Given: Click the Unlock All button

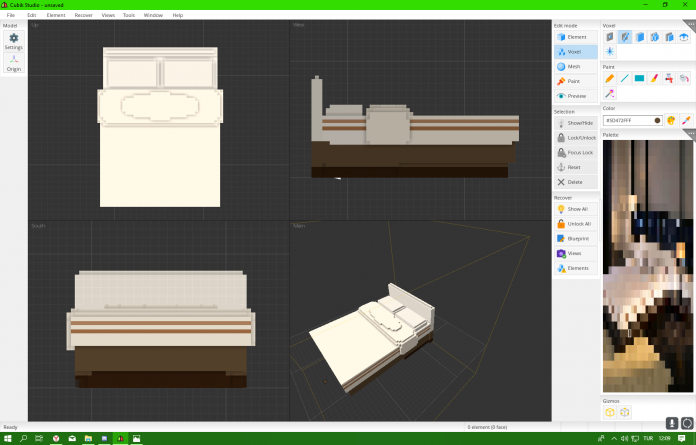Looking at the screenshot, I should tap(576, 224).
